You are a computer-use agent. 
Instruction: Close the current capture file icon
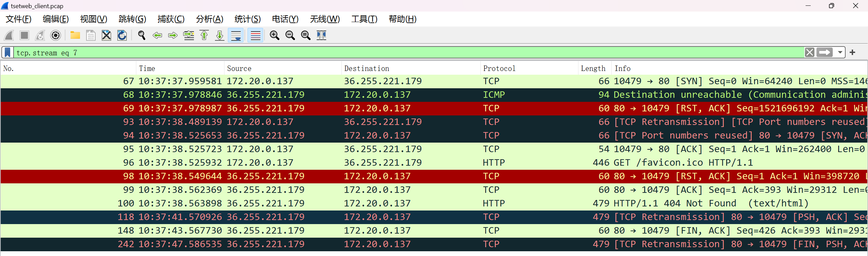(x=106, y=35)
